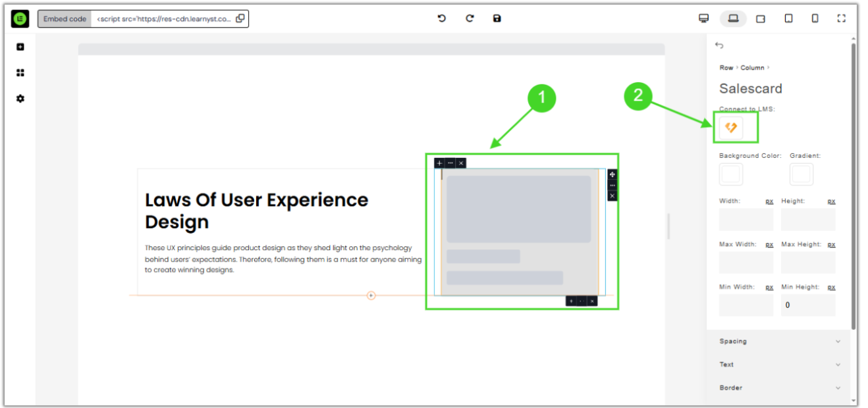868x408 pixels.
Task: Switch to portrait tablet preview
Action: tap(788, 18)
